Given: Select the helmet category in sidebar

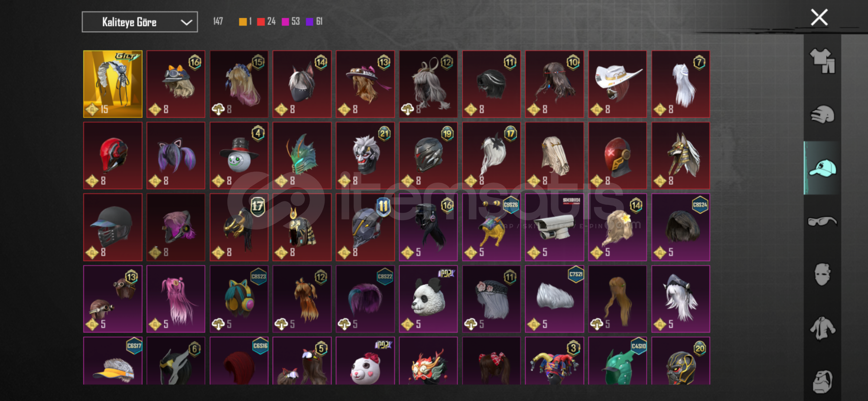Looking at the screenshot, I should pos(822,114).
